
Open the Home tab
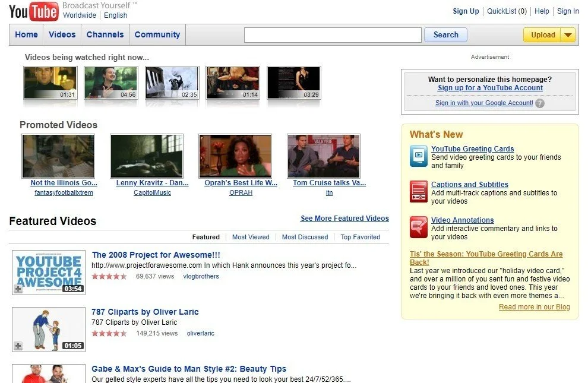coord(26,34)
